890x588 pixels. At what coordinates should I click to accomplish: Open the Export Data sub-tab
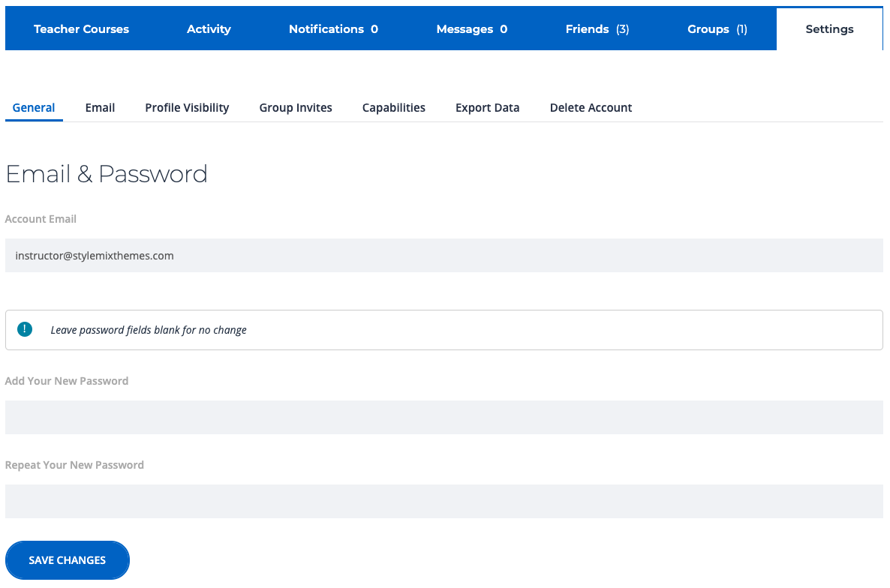click(x=487, y=108)
